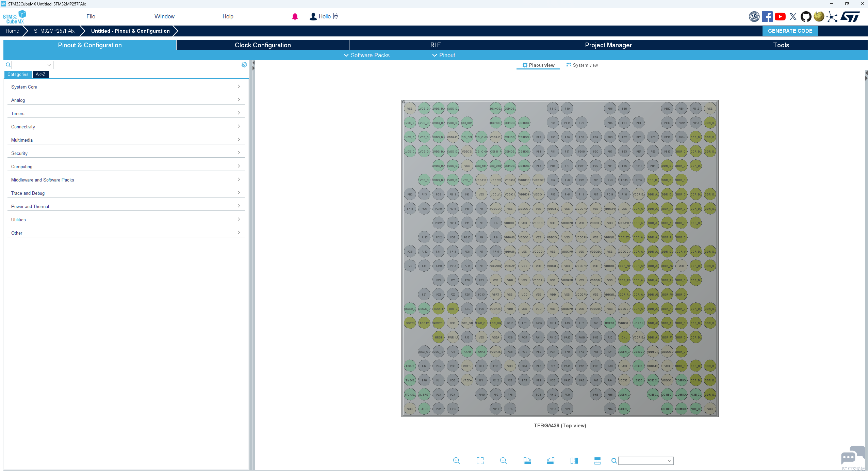
Task: Select the JTDI pin on the chip
Action: 424,409
